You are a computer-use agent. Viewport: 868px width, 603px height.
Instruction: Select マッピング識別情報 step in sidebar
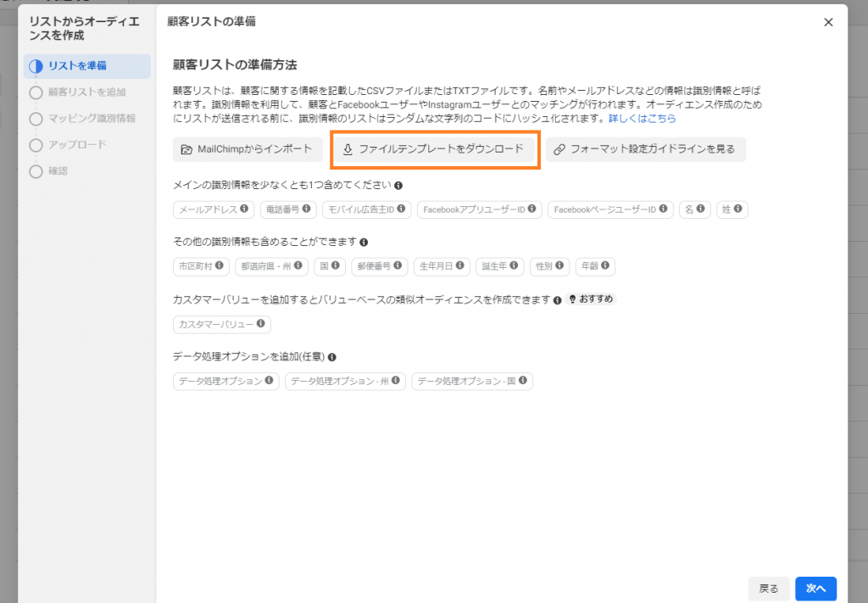[x=92, y=119]
